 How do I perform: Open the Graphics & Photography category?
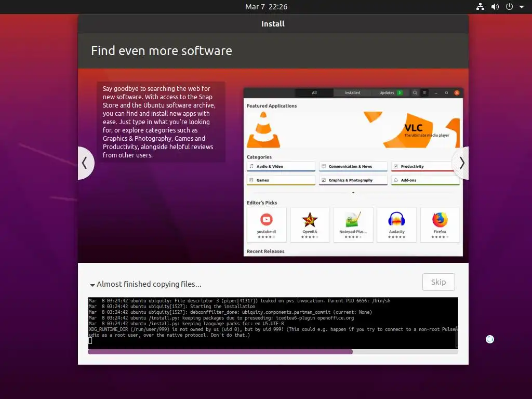coord(353,180)
